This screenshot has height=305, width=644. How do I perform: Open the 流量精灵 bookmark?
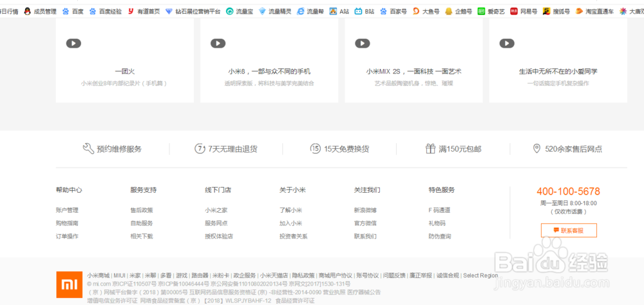point(275,12)
